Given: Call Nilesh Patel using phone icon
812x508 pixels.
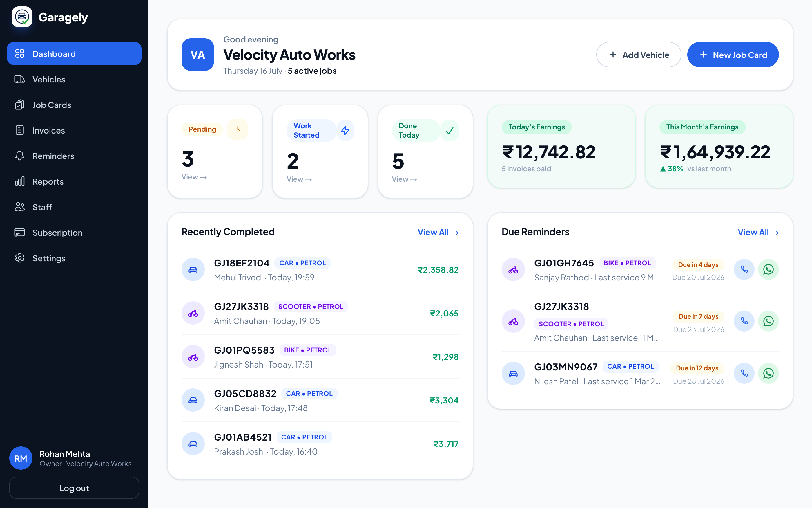Looking at the screenshot, I should pyautogui.click(x=744, y=373).
